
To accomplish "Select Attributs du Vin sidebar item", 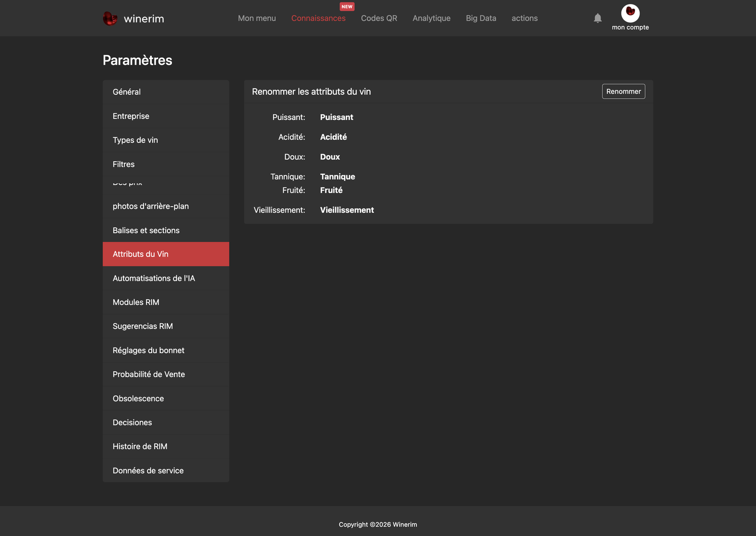I will 166,254.
